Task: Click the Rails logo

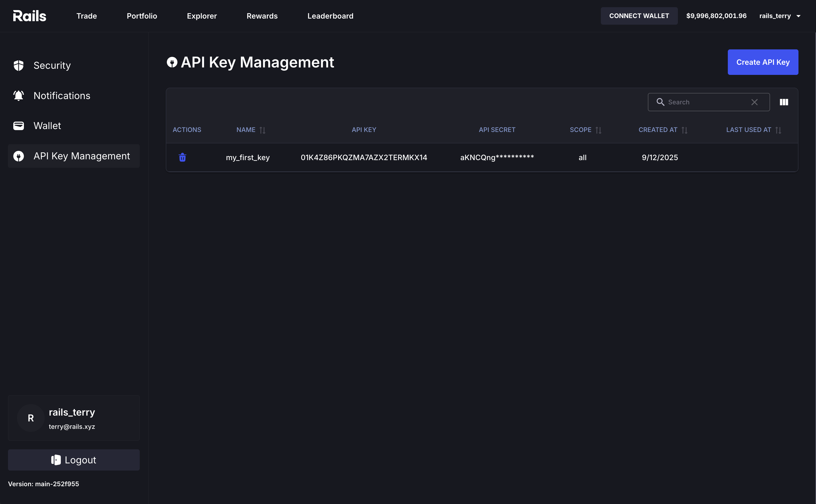Action: (x=29, y=15)
